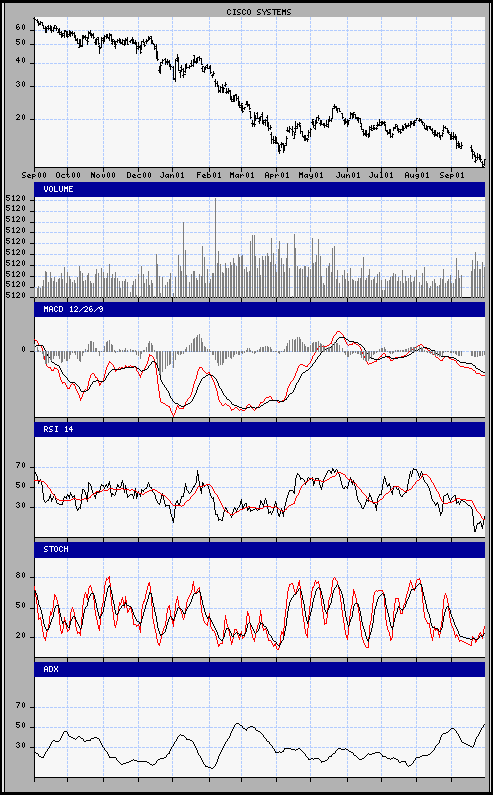Click the Aug01 date axis label

tap(417, 175)
